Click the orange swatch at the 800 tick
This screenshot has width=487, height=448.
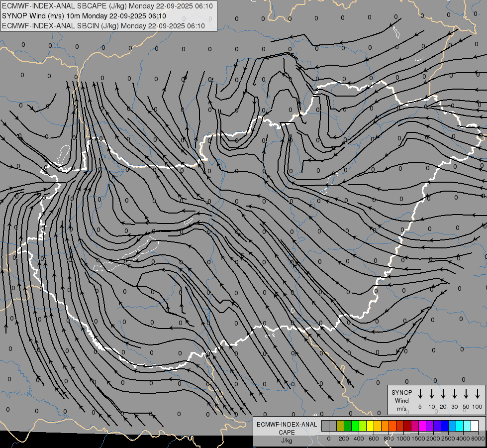click(385, 426)
